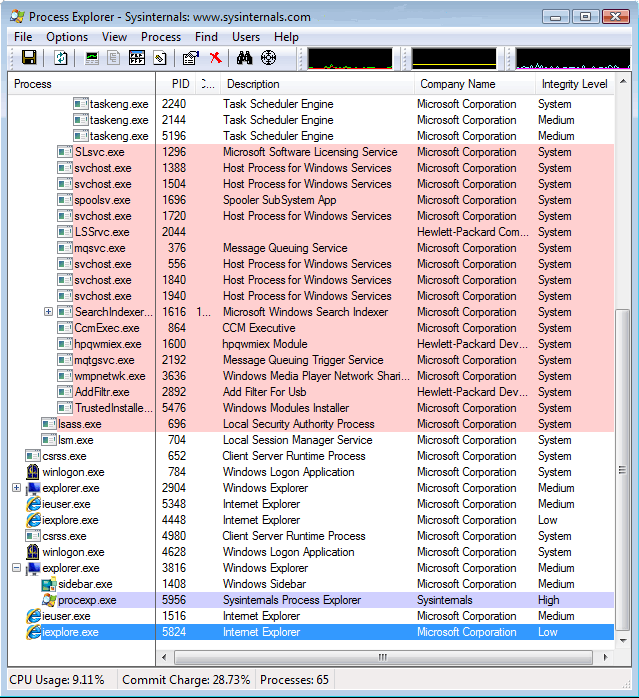Click the CPU Usage status bar entry
This screenshot has width=639, height=698.
[x=57, y=680]
